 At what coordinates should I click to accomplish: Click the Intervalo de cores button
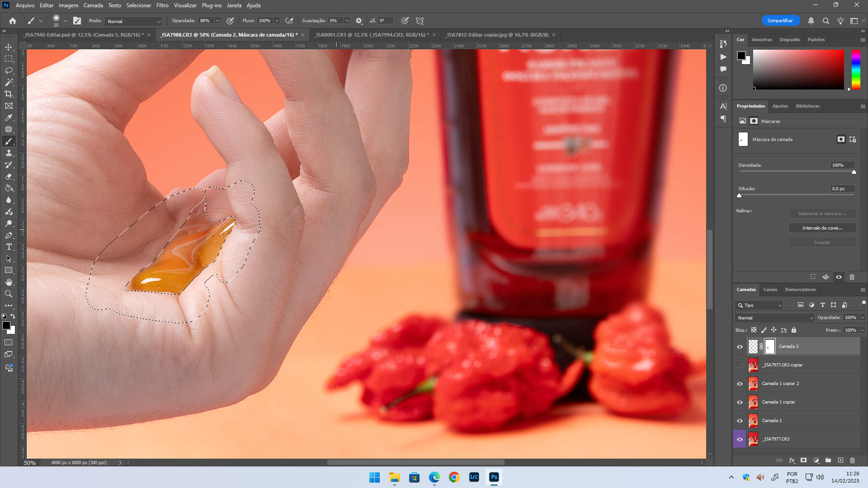point(822,228)
